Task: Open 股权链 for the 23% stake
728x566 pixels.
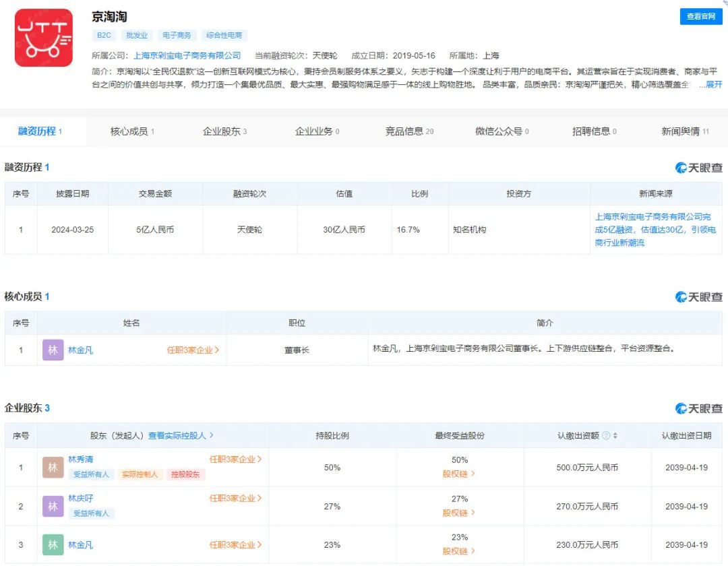Action: coord(459,552)
